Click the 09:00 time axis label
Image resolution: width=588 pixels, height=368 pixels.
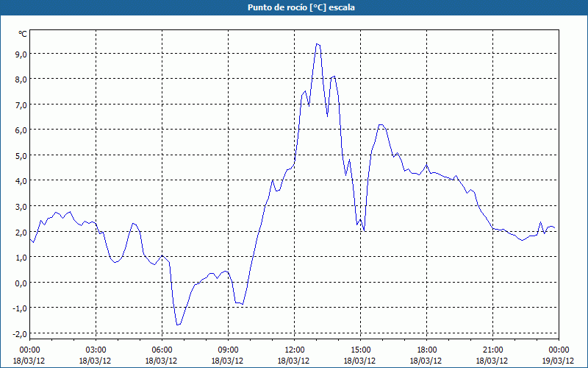pos(228,350)
